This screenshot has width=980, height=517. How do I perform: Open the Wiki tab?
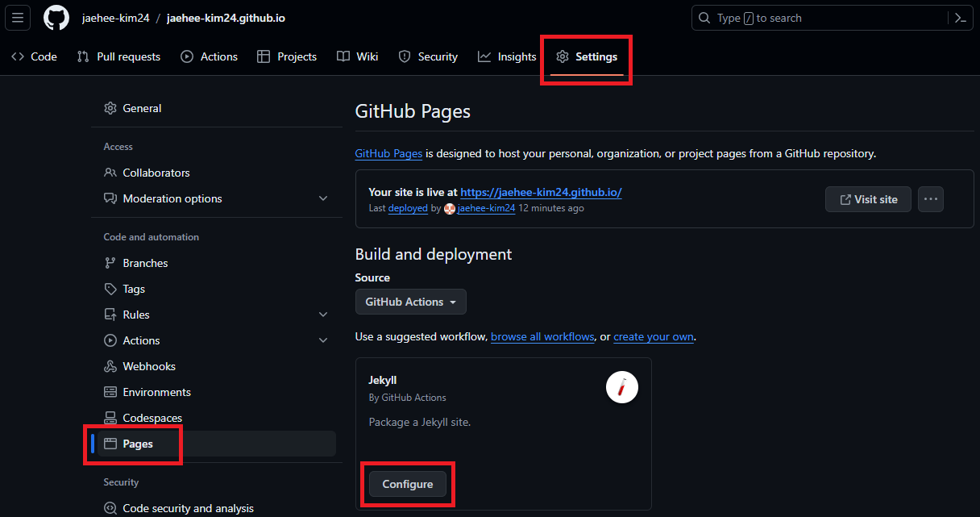click(357, 56)
